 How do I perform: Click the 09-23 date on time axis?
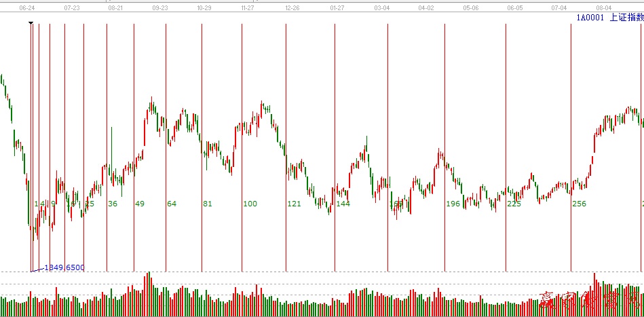pyautogui.click(x=160, y=8)
